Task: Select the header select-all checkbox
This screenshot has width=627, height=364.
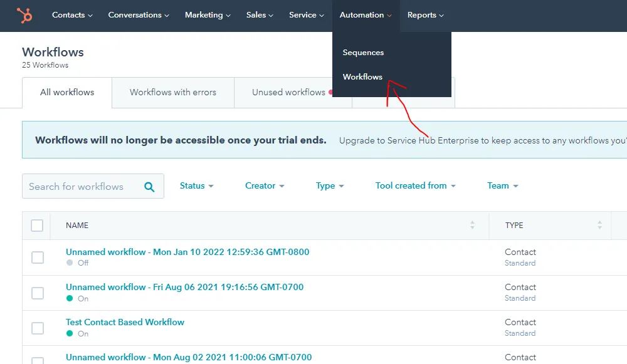Action: click(37, 226)
